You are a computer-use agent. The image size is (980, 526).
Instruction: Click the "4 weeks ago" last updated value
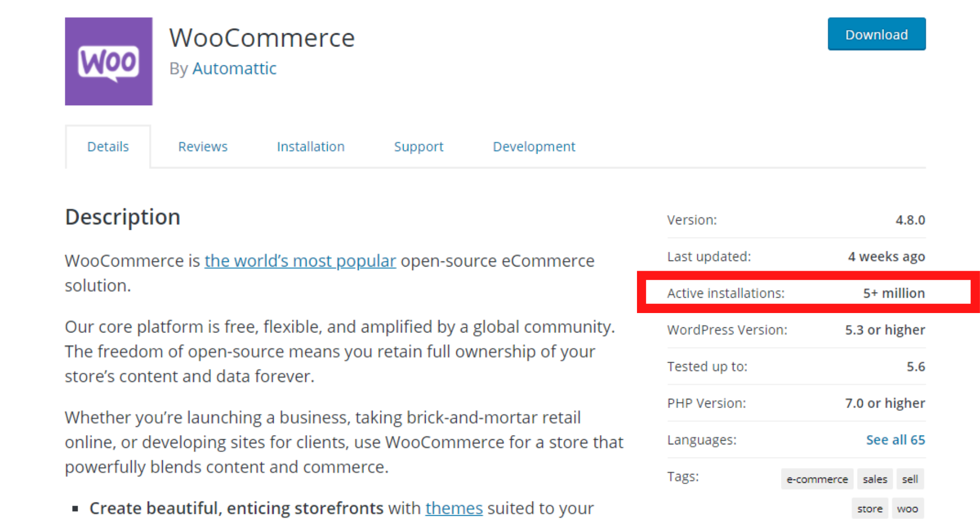tap(887, 256)
